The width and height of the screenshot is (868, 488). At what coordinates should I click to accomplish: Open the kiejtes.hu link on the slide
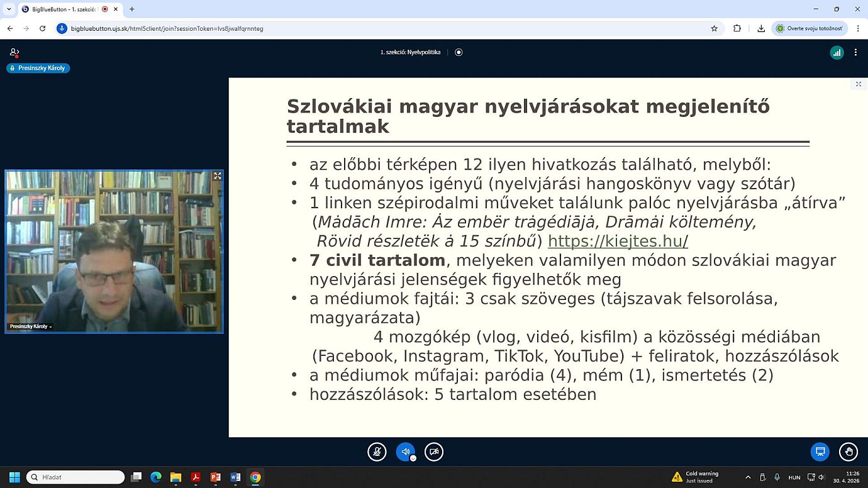click(x=618, y=241)
